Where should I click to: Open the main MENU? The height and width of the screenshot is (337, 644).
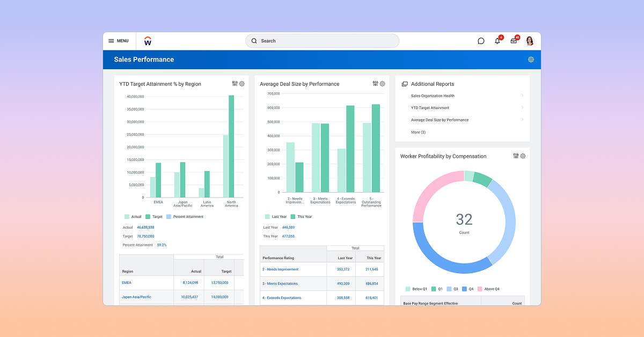(119, 41)
